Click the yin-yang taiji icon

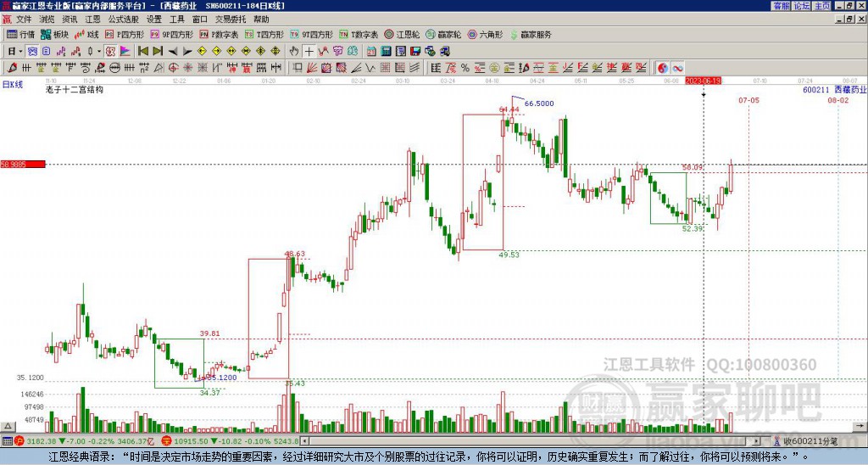(x=663, y=68)
